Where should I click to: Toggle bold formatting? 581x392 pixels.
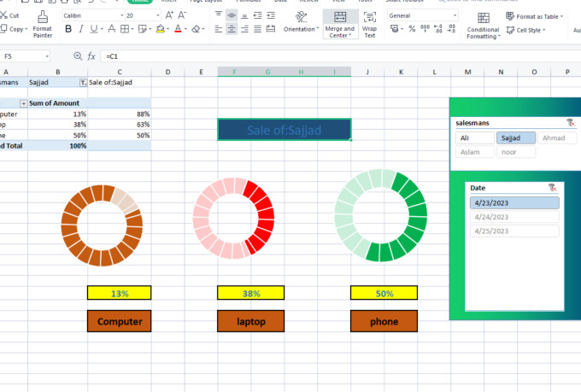[68, 29]
